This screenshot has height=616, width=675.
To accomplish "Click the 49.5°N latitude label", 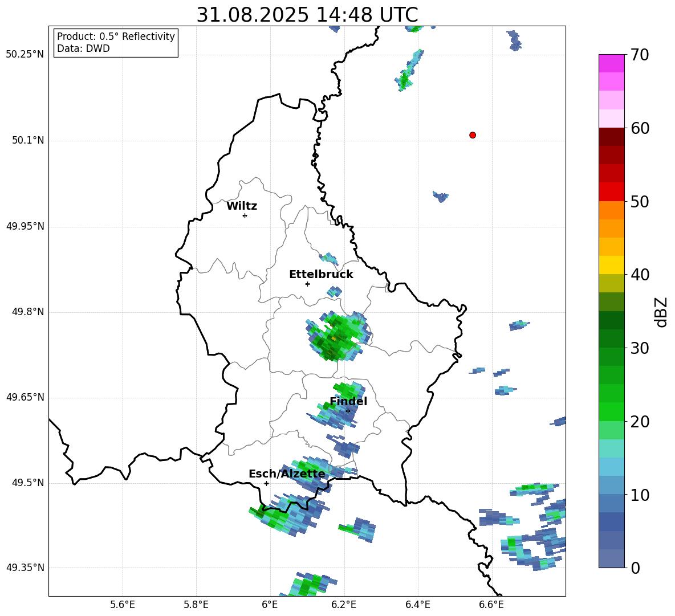I will pos(28,483).
